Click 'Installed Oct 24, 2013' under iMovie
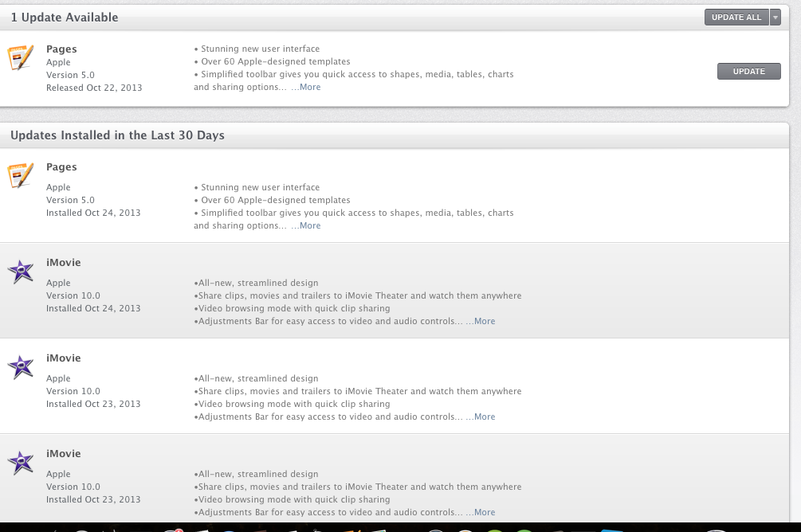Image resolution: width=801 pixels, height=532 pixels. [x=93, y=308]
